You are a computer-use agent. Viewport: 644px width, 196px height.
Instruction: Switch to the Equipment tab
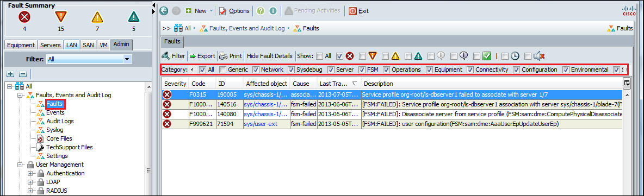tap(21, 45)
